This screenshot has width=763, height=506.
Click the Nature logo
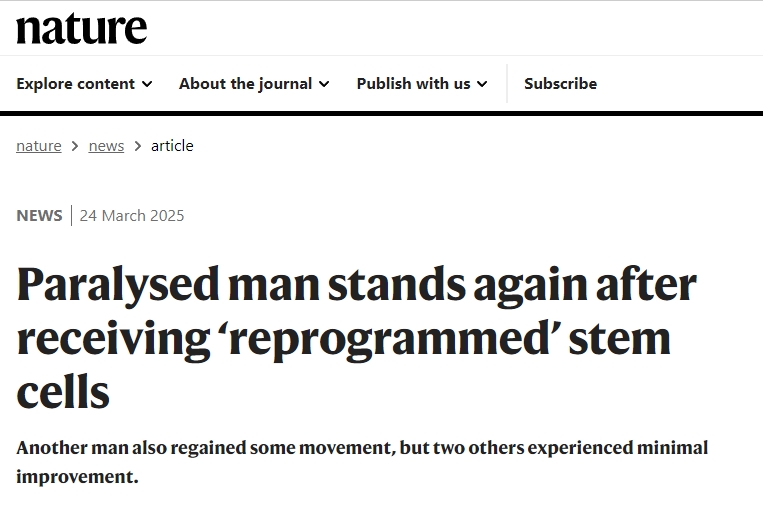pyautogui.click(x=81, y=28)
